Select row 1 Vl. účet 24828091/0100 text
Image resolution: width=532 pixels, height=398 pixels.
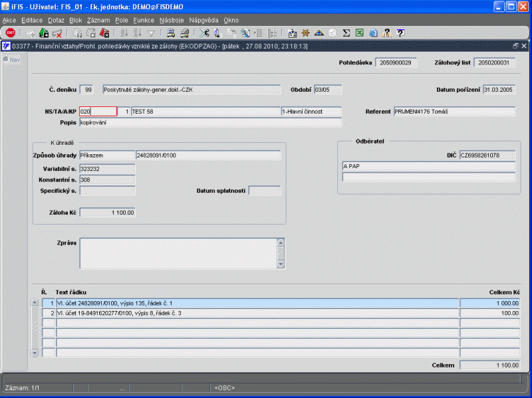tap(257, 303)
